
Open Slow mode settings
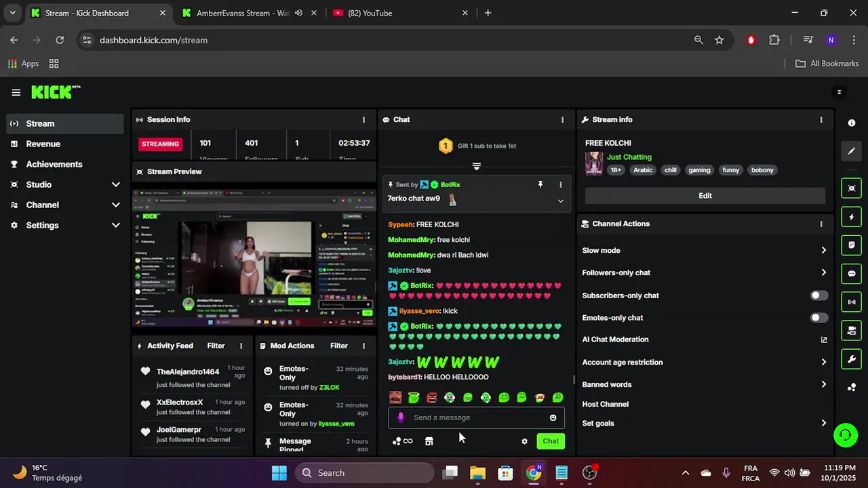tap(705, 250)
